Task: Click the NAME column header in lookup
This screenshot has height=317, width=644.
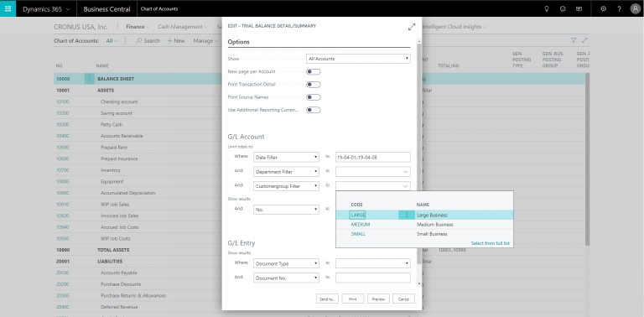Action: [x=423, y=205]
